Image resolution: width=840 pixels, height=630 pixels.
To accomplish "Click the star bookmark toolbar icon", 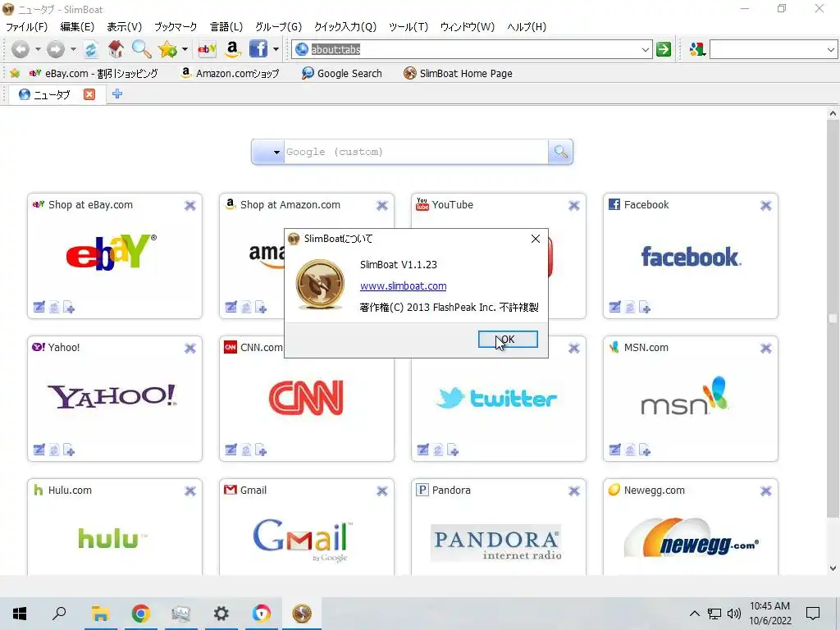I will click(x=167, y=49).
